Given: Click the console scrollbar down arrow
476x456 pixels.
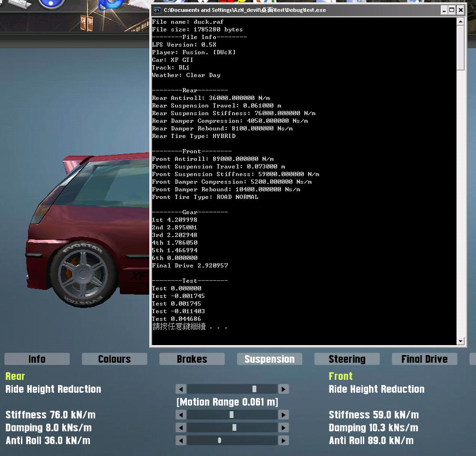Looking at the screenshot, I should tap(460, 341).
